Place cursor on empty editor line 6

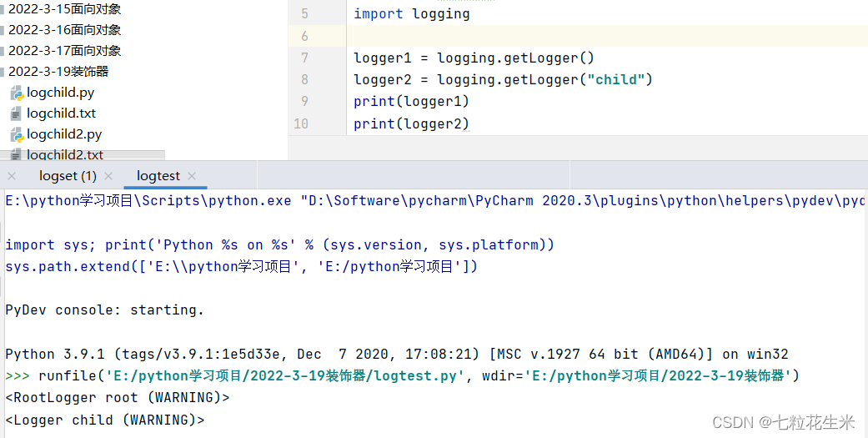click(609, 36)
